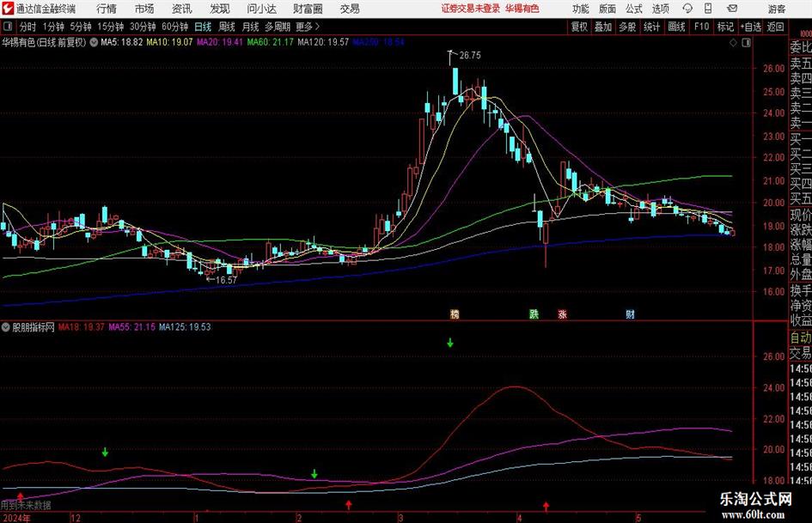Screen dimensions: 812x523
Task: Open the 财富圈 menu
Action: click(x=308, y=9)
